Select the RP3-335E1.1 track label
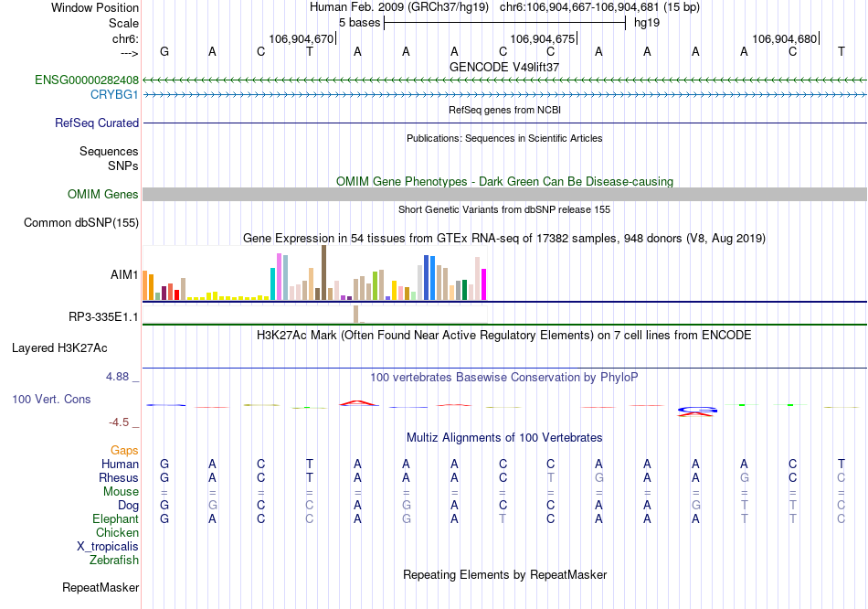The image size is (868, 609). point(103,317)
